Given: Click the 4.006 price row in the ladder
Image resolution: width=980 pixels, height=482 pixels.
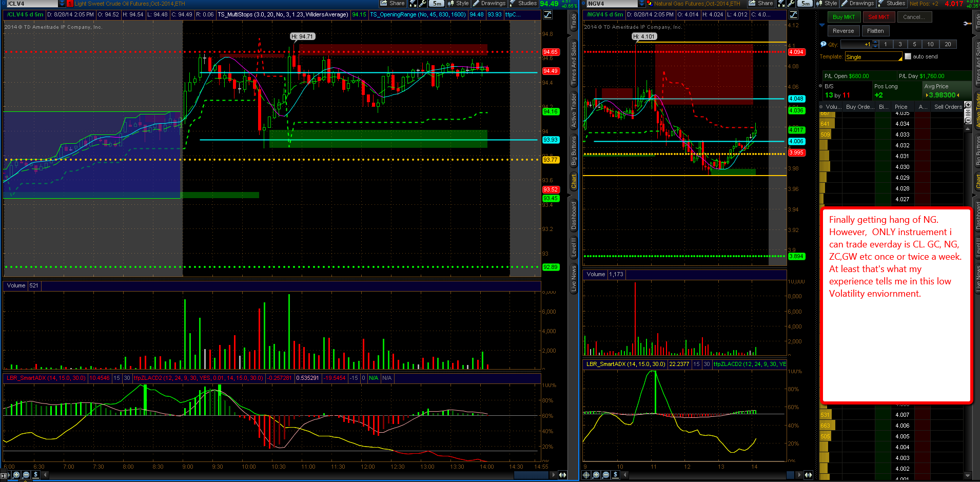Looking at the screenshot, I should [x=902, y=426].
